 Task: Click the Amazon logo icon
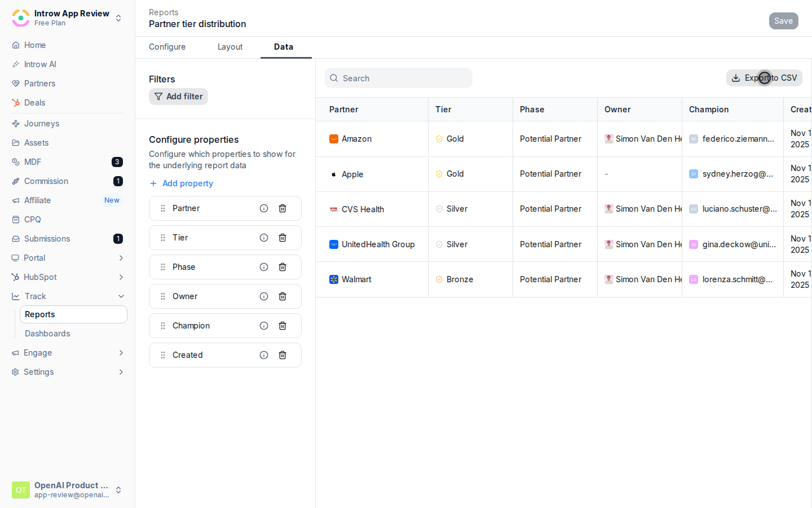click(x=334, y=139)
